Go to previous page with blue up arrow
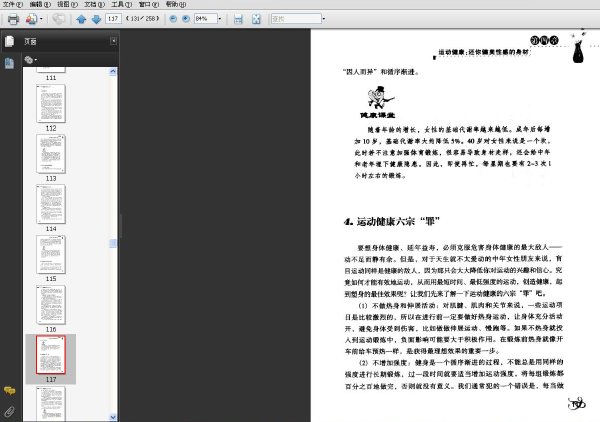 (81, 19)
